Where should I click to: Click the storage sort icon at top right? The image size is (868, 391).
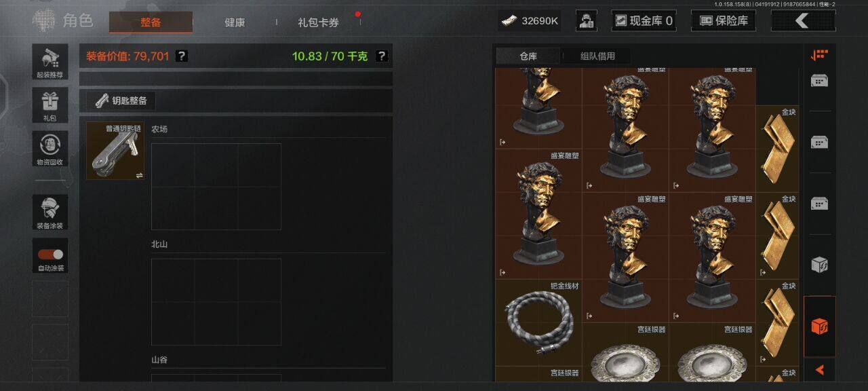[819, 56]
